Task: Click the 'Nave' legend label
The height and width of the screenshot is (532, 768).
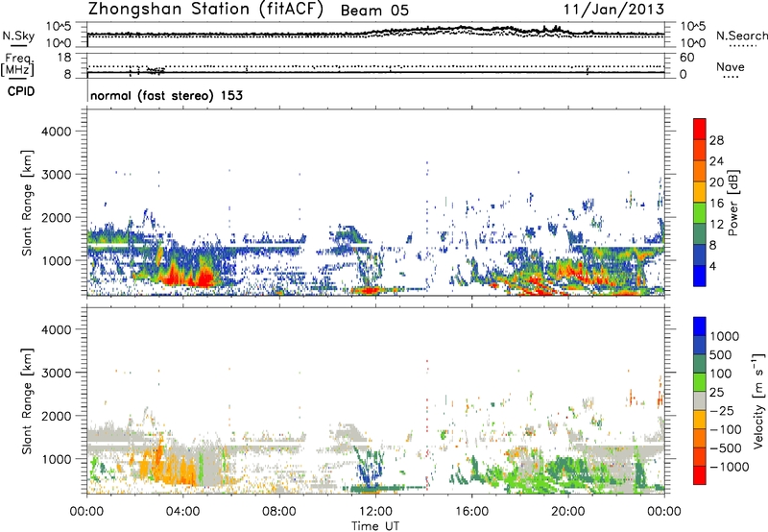Action: click(731, 66)
